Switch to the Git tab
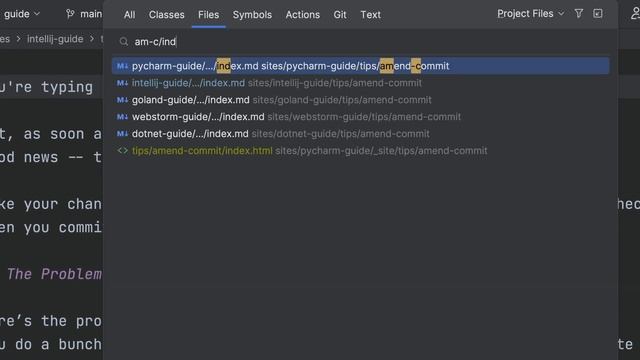 tap(340, 15)
